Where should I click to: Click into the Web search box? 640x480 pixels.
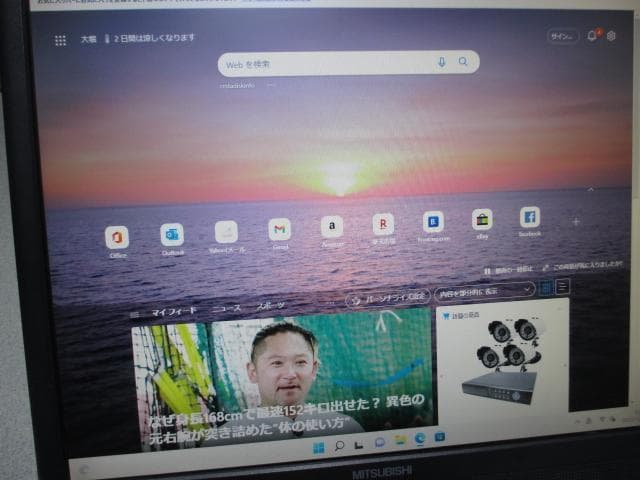pyautogui.click(x=348, y=63)
